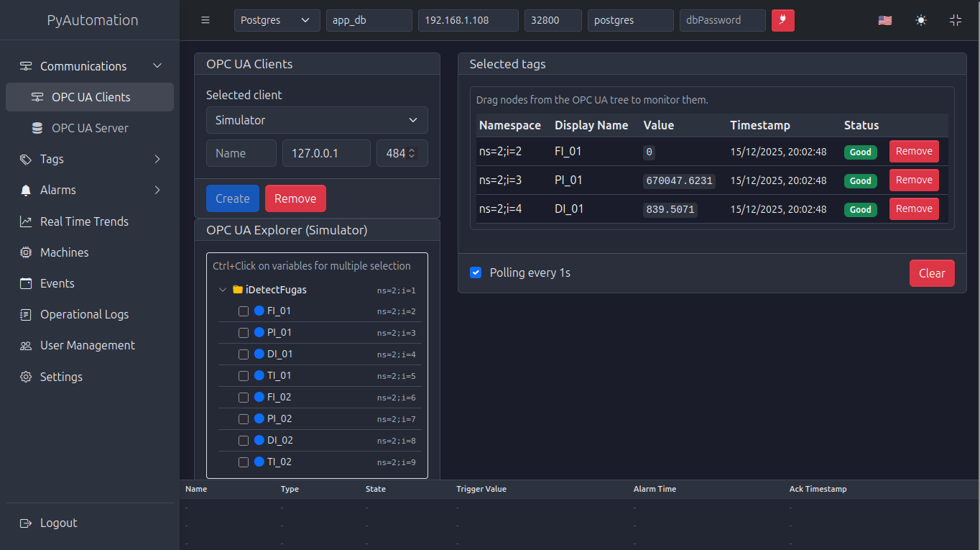Screen dimensions: 980x550
Task: Open the Postgres database type dropdown
Action: [x=277, y=20]
